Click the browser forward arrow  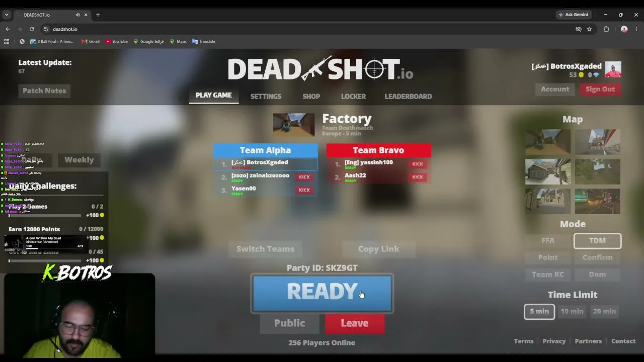click(x=20, y=29)
